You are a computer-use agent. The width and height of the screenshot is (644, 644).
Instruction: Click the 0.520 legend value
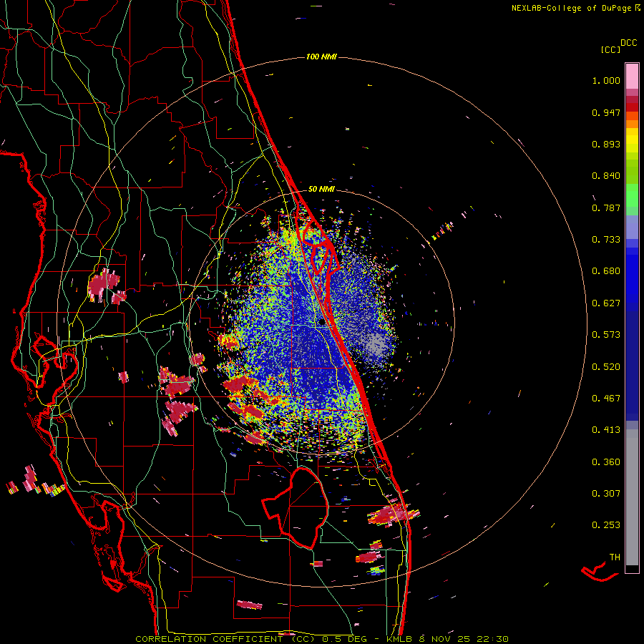point(606,367)
